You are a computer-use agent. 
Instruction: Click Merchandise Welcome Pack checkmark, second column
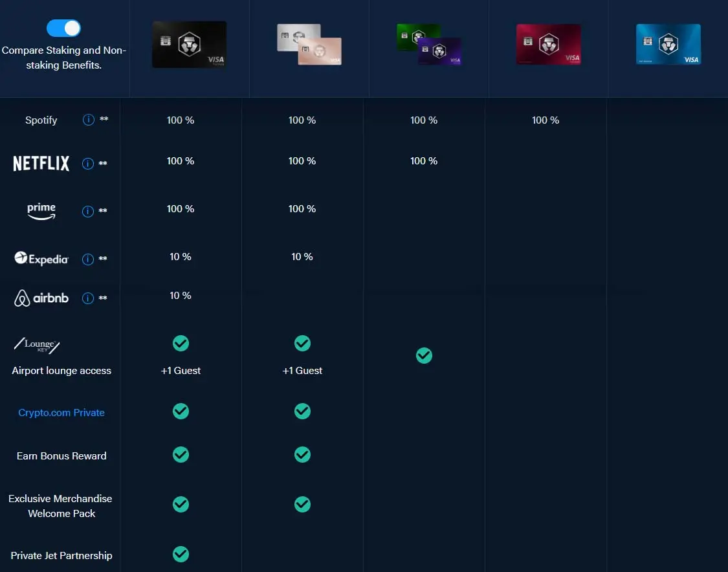coord(302,504)
